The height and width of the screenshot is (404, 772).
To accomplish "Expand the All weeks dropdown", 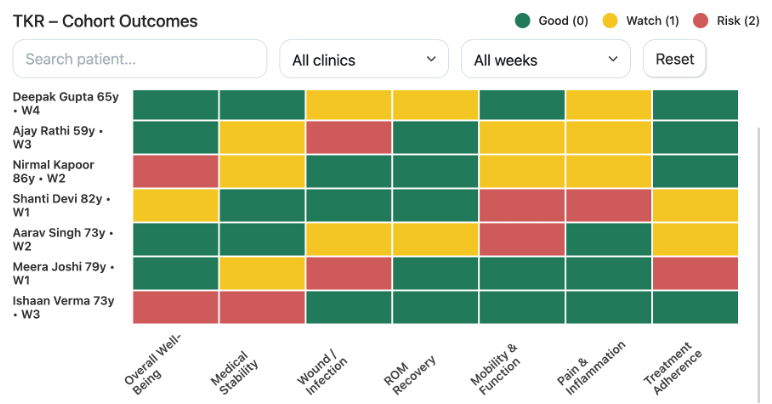I will coord(545,60).
